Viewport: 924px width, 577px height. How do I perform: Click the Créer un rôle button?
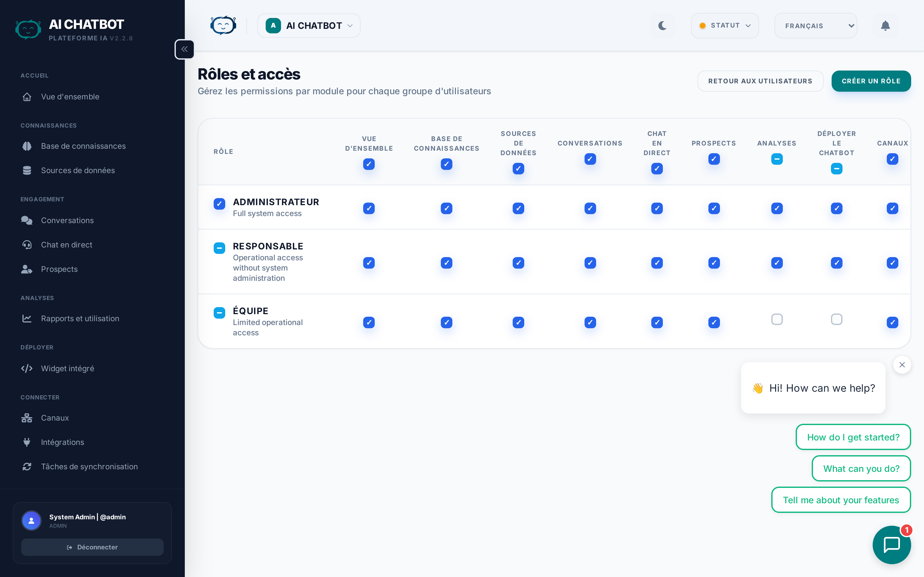[x=871, y=81]
